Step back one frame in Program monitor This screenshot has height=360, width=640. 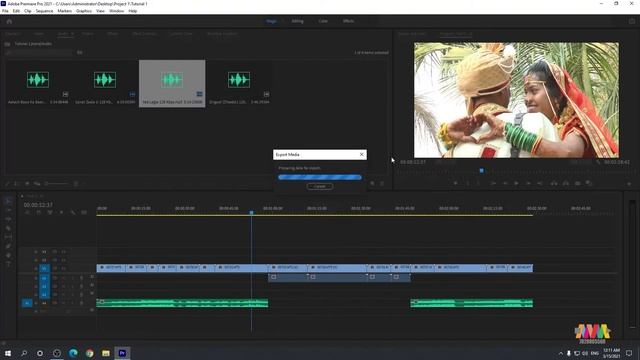coord(505,184)
